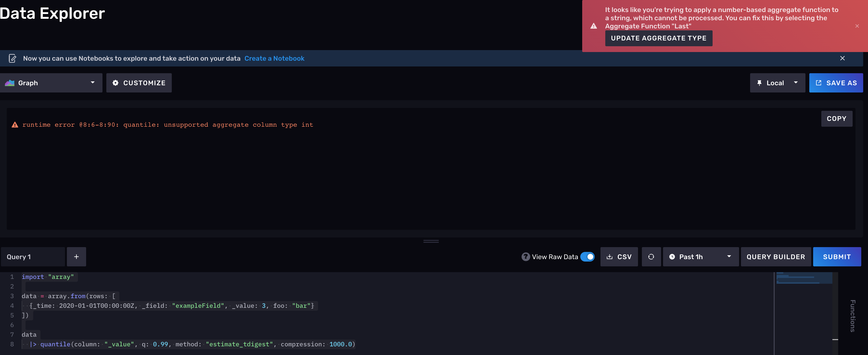Select the Query 1 tab
Screen dimensions: 868x355
click(x=33, y=257)
